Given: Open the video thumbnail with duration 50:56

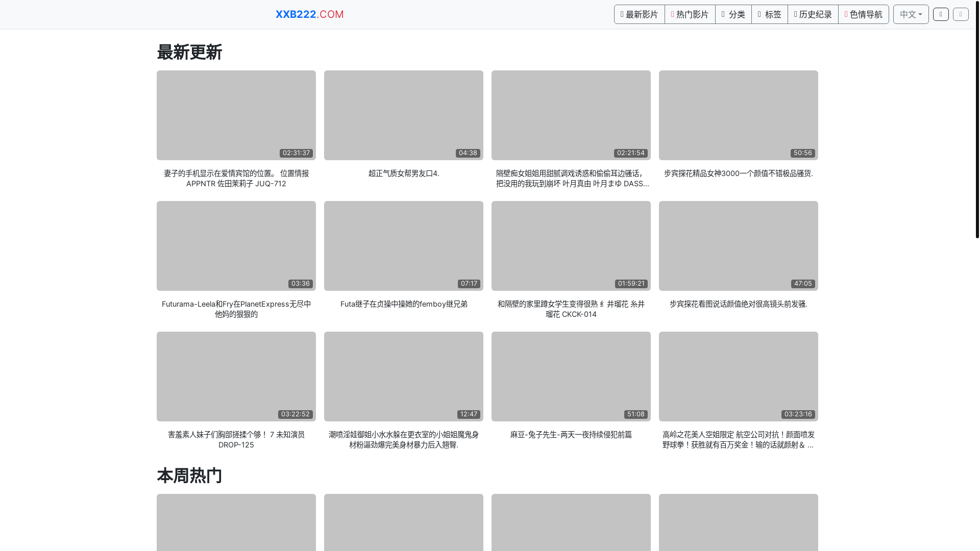Looking at the screenshot, I should (x=739, y=115).
